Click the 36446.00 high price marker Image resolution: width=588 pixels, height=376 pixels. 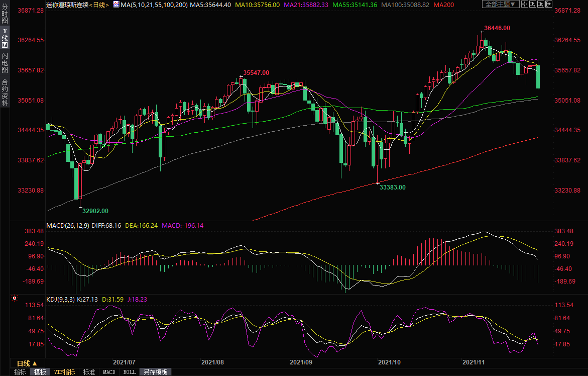497,28
